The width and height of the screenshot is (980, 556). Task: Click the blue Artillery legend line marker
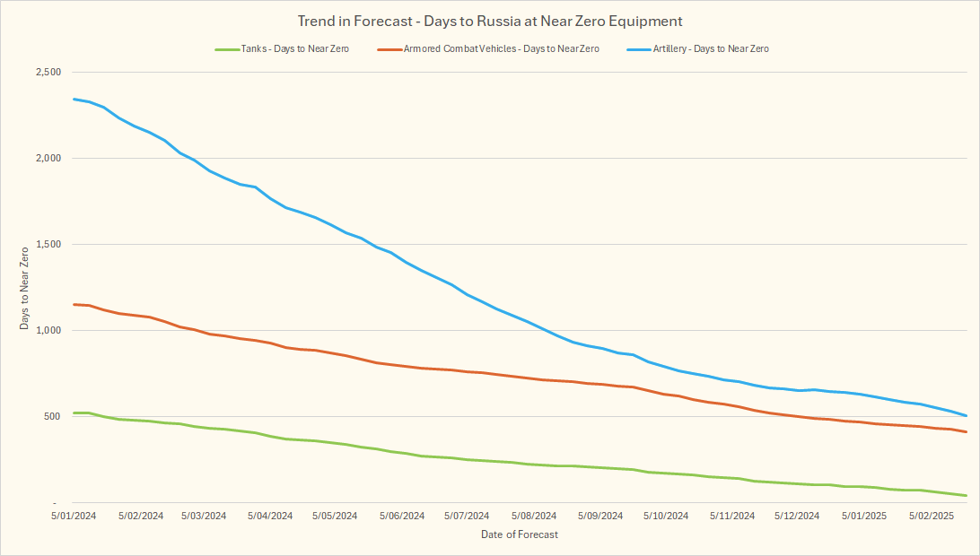(632, 49)
